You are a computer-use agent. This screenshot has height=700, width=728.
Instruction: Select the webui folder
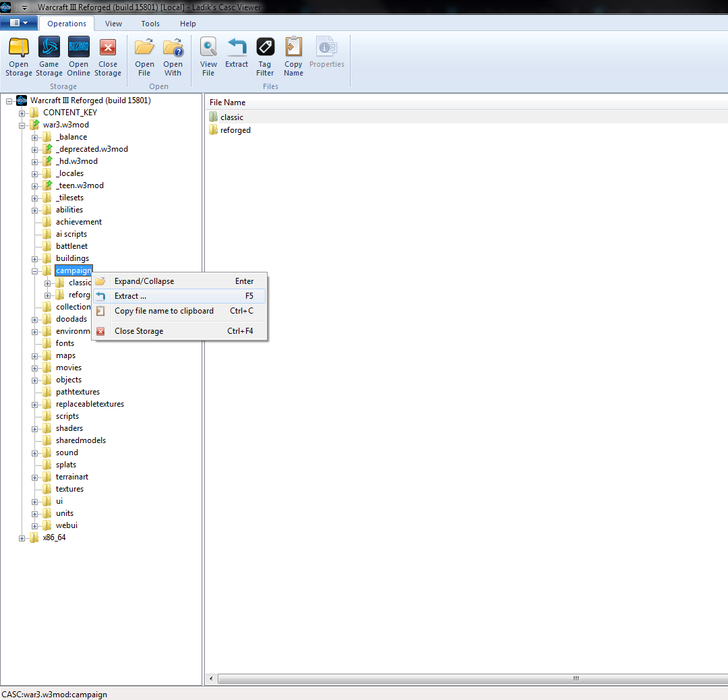[x=66, y=525]
